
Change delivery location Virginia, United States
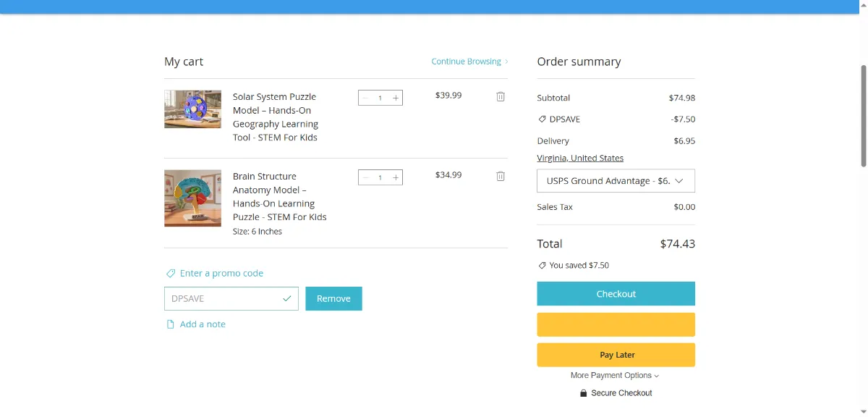point(580,158)
